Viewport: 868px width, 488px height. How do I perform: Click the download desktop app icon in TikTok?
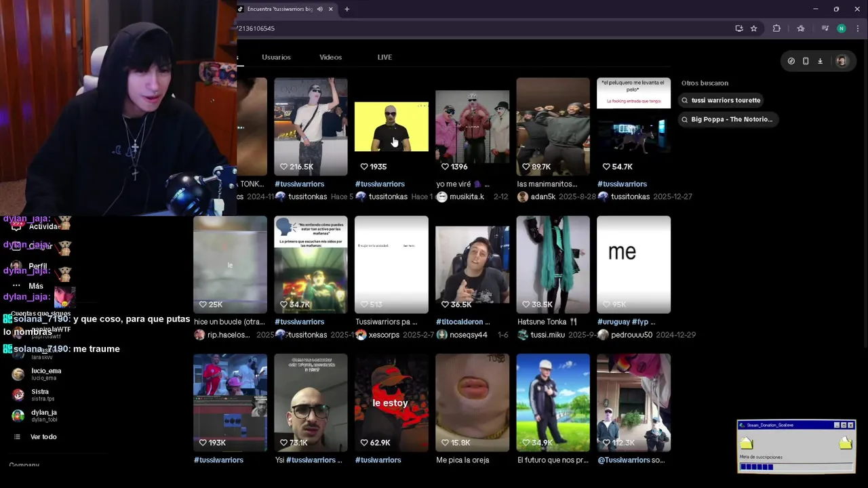tap(820, 61)
